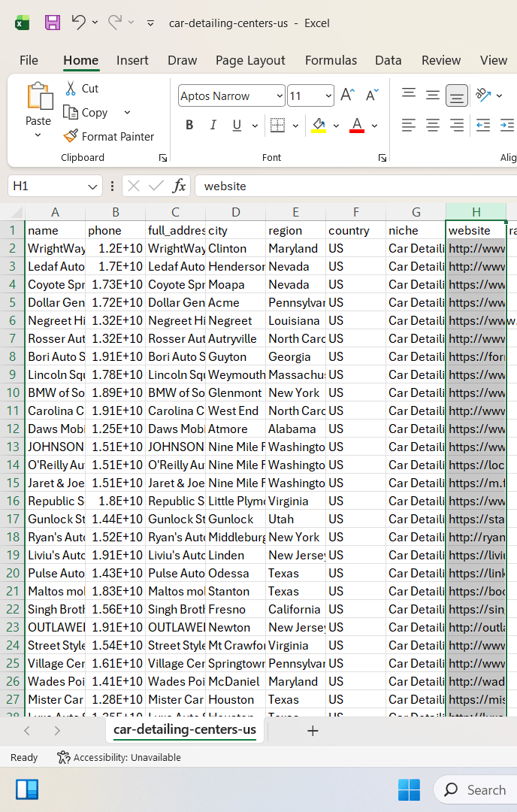Copy the selected cells
This screenshot has height=812, width=517.
[86, 112]
